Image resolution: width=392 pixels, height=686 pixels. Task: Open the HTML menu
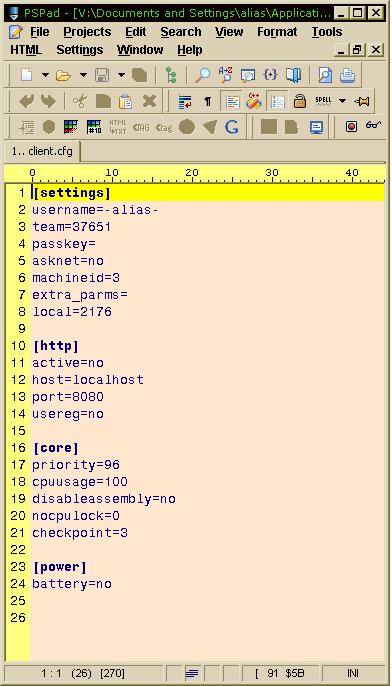[x=26, y=50]
